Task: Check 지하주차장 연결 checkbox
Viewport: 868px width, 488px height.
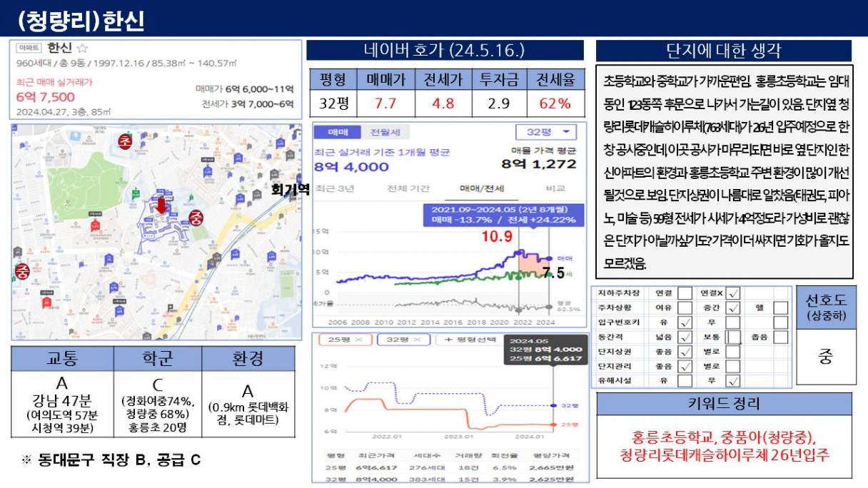Action: (685, 293)
